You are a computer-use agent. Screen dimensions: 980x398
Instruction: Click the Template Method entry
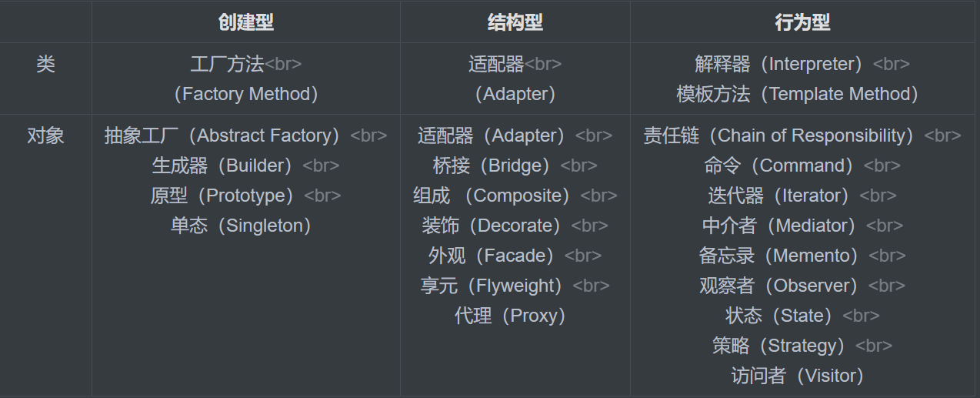(798, 94)
